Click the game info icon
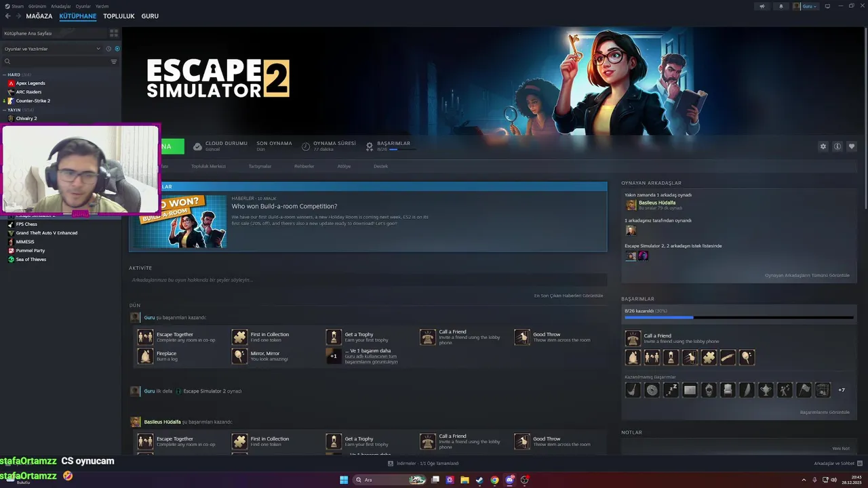Screen dimensions: 868x488 (837, 146)
